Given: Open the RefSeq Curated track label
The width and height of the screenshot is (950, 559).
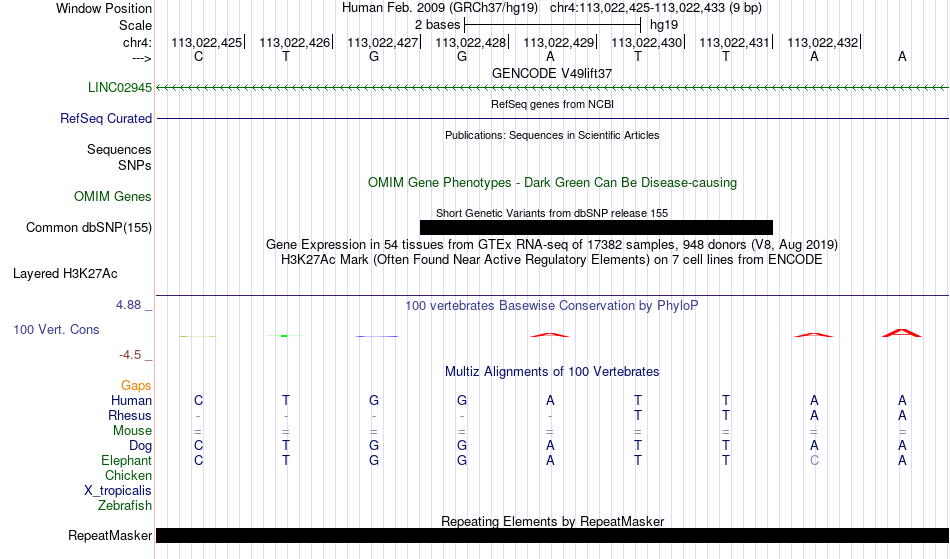Looking at the screenshot, I should point(106,119).
